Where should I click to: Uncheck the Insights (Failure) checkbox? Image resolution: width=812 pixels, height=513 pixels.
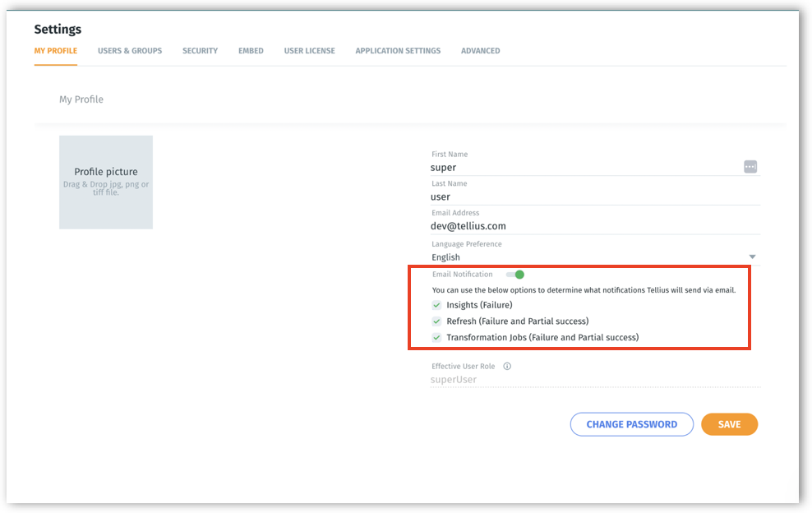point(436,305)
